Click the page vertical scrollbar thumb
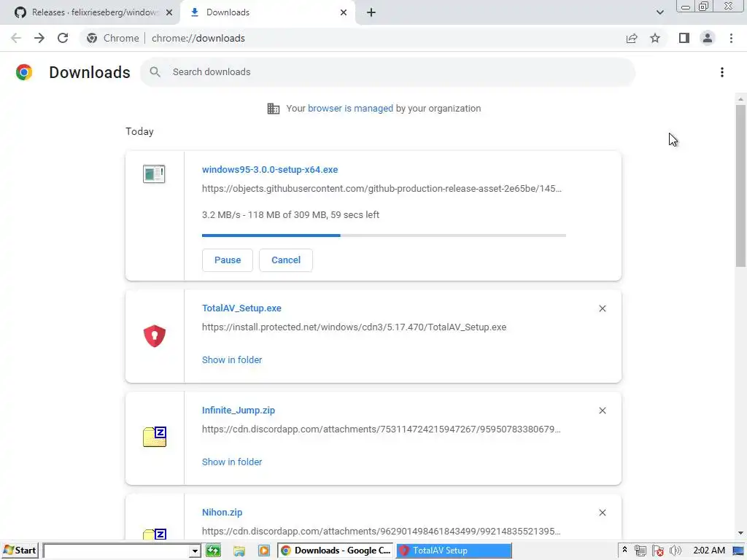 (740, 186)
